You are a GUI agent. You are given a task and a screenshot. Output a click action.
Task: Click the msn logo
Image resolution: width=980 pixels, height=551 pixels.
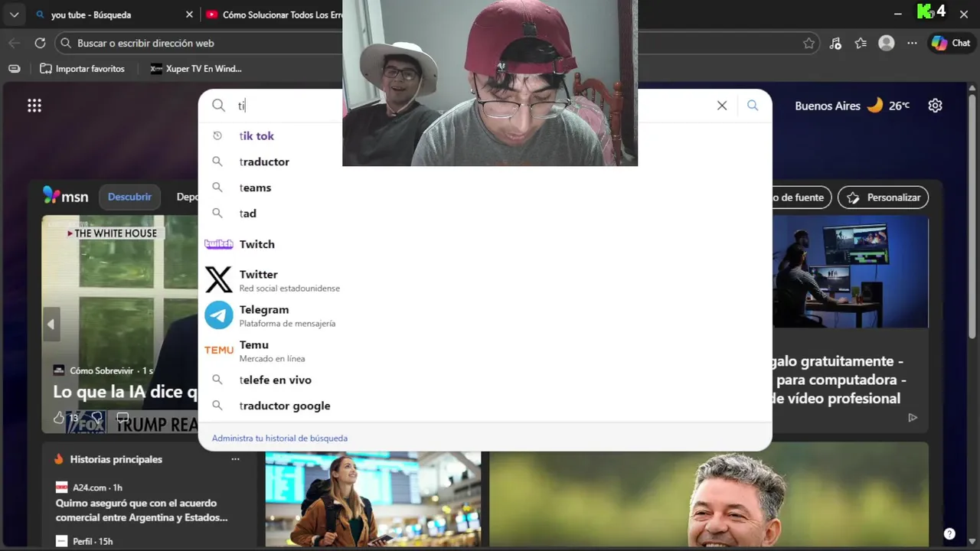(x=66, y=197)
